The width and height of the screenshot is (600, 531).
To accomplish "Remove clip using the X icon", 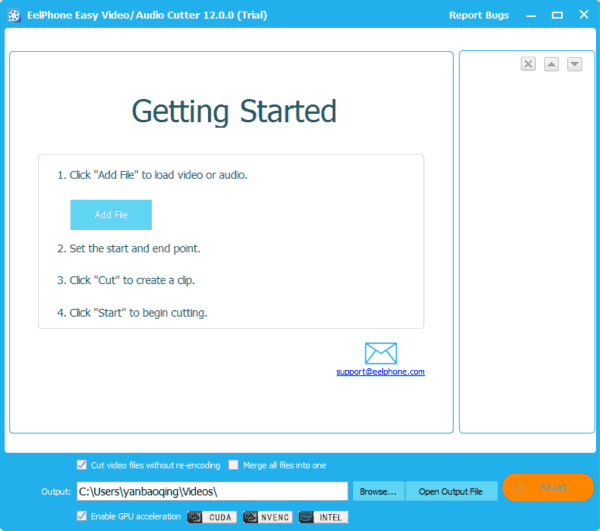I will (528, 64).
